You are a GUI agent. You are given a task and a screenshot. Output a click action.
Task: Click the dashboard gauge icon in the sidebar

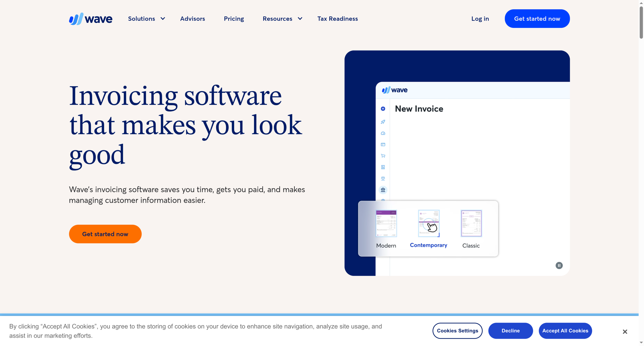click(383, 133)
